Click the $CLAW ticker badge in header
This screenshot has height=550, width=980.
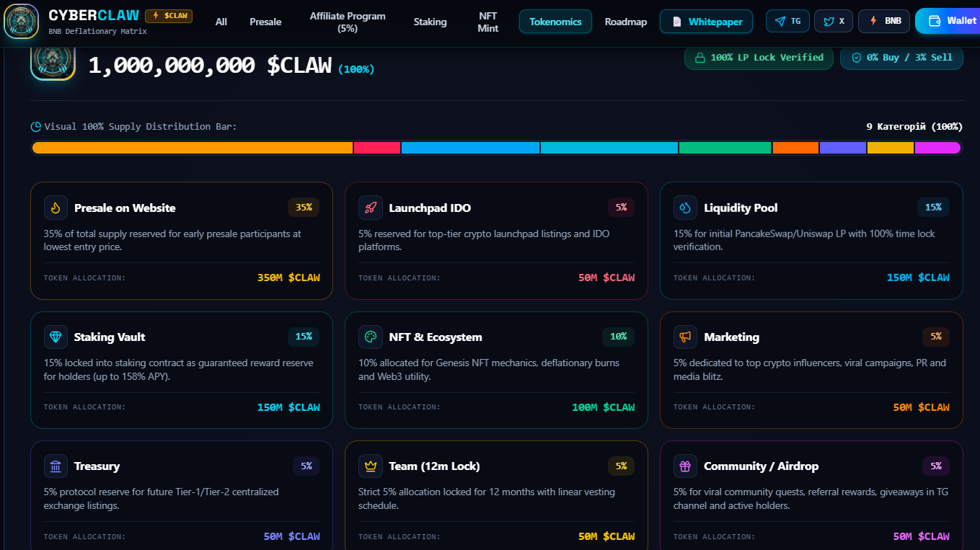(169, 16)
